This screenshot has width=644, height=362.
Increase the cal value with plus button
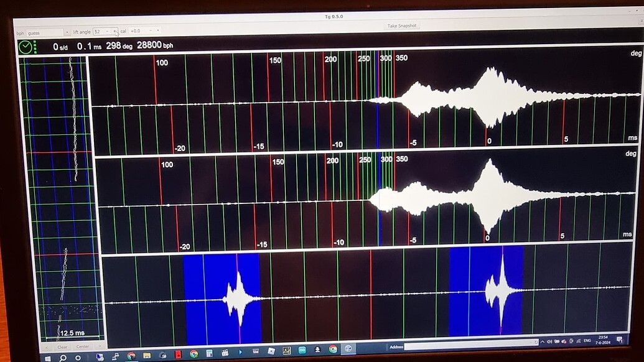157,30
